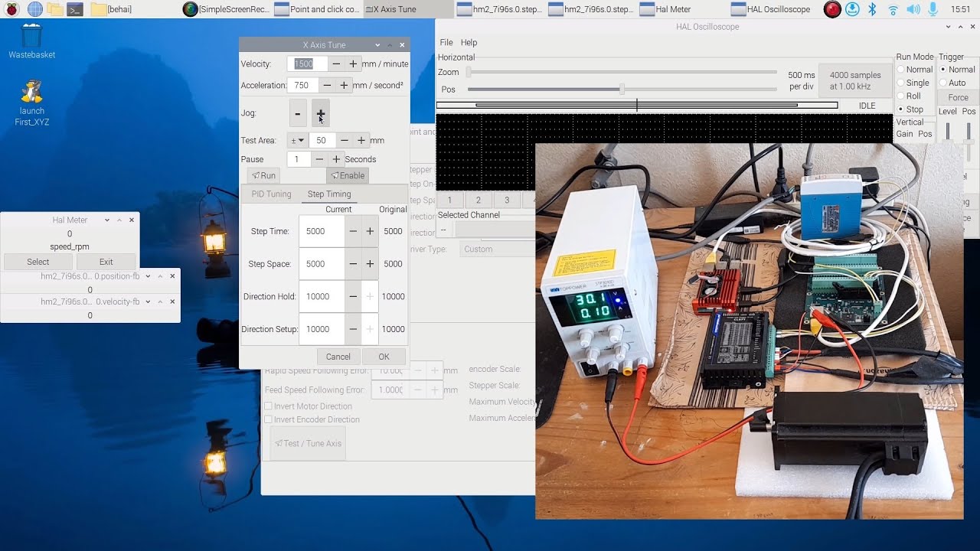Select Auto trigger mode
Viewport: 980px width, 551px height.
pos(953,83)
